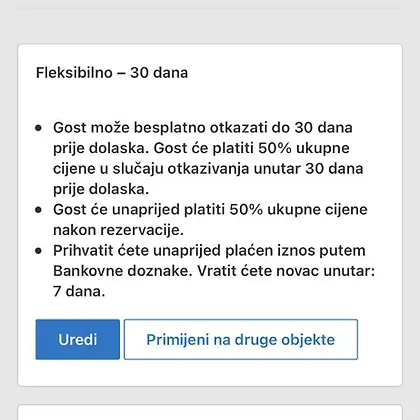Click the words Vratit ćete novac unutar:
Viewport: 420px width, 420px height.
pyautogui.click(x=286, y=271)
